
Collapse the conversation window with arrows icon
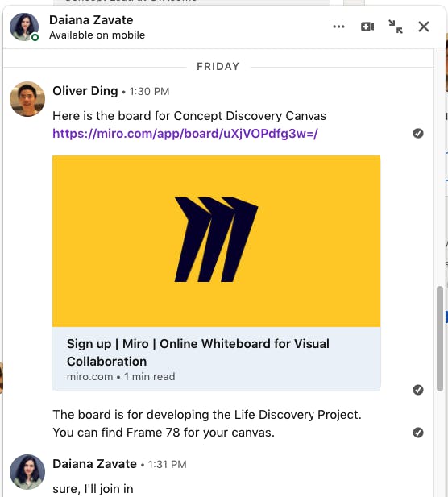pos(396,27)
